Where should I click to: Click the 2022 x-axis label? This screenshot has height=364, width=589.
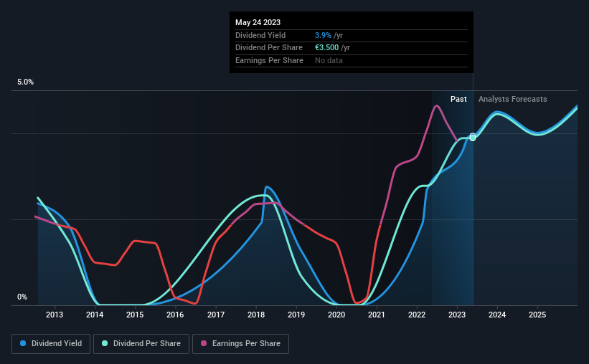pyautogui.click(x=417, y=315)
